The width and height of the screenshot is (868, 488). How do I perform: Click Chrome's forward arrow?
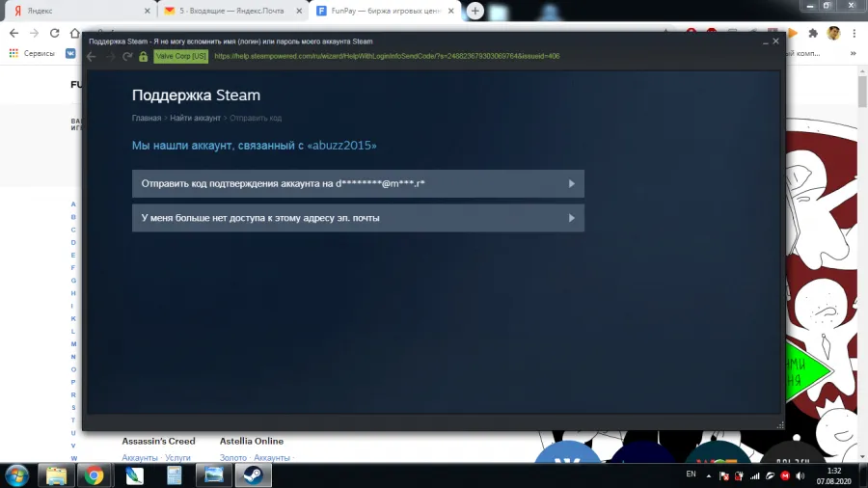tap(35, 33)
